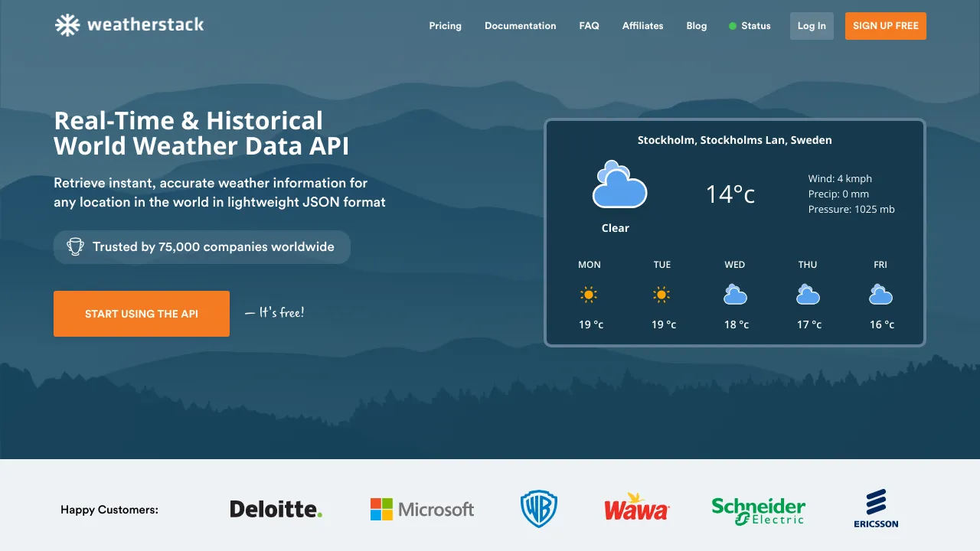Click the trophy icon beside Trusted by
980x551 pixels.
click(x=75, y=247)
